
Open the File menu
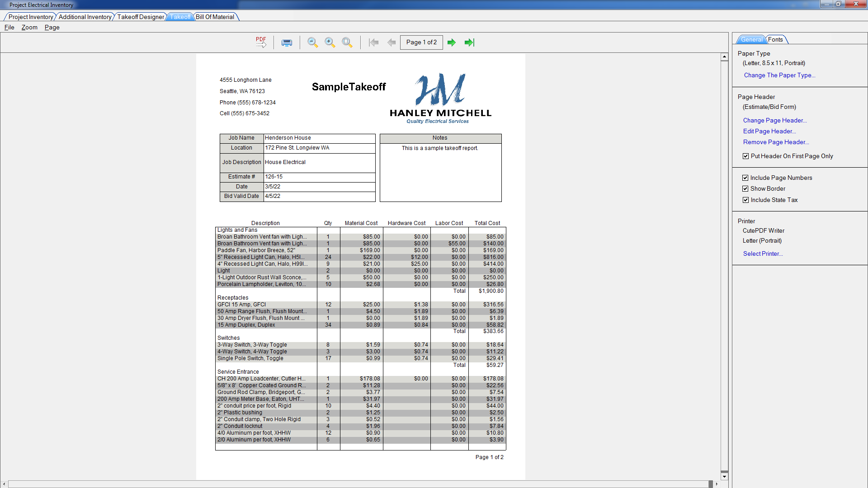(x=9, y=27)
